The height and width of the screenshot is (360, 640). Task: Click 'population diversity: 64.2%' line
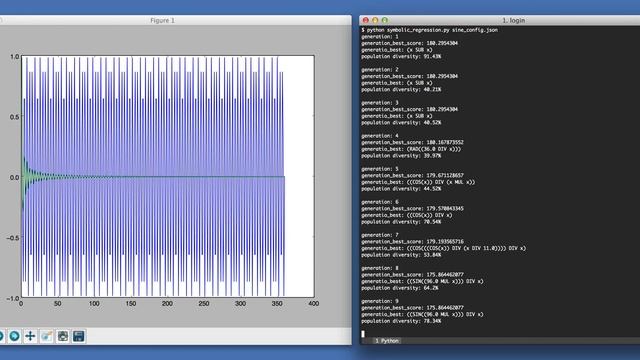400,288
